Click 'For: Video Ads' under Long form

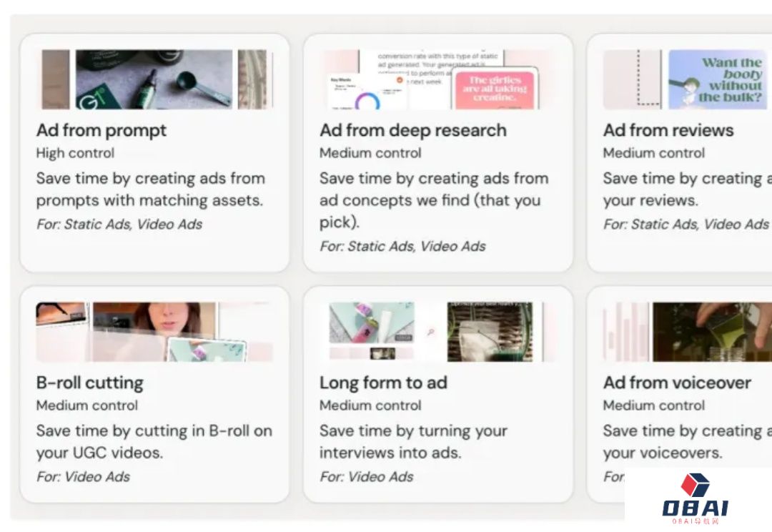366,477
